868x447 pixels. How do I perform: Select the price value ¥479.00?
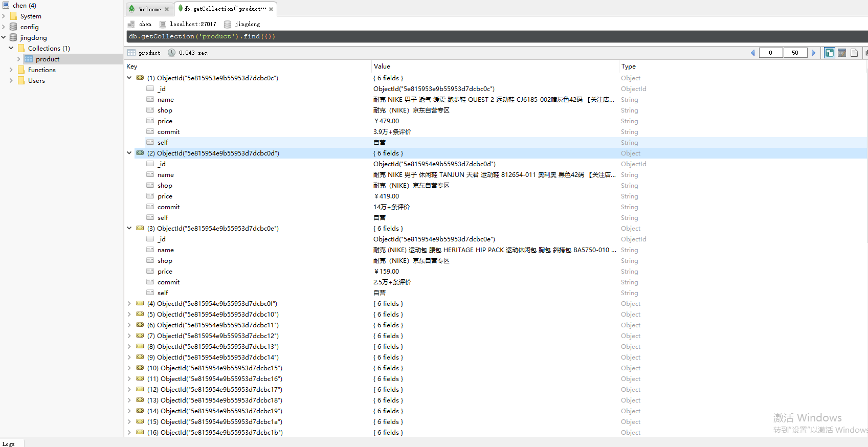coord(387,121)
